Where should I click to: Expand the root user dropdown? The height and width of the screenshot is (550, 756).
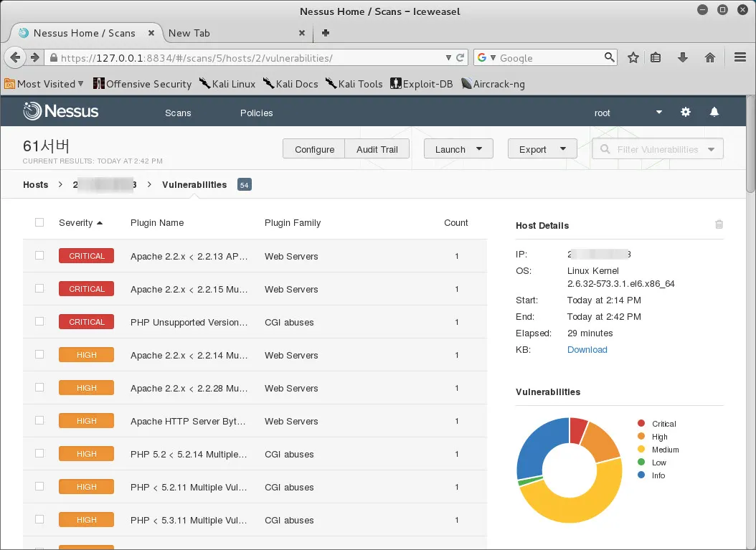tap(658, 113)
